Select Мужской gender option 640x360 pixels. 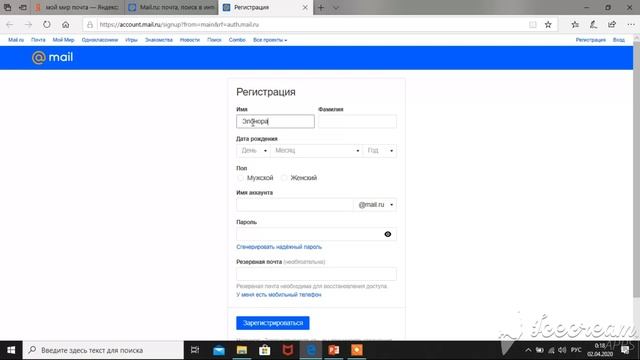coord(240,178)
